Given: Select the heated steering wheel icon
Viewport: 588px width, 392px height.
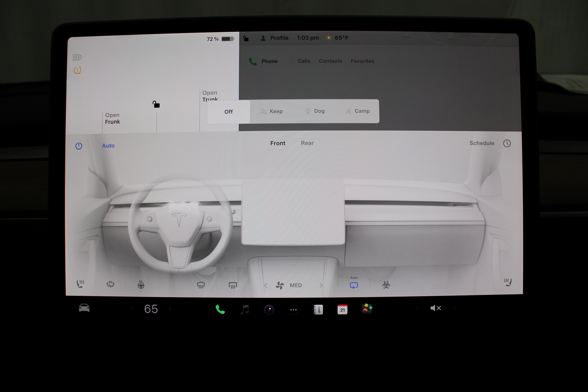Looking at the screenshot, I should point(141,284).
